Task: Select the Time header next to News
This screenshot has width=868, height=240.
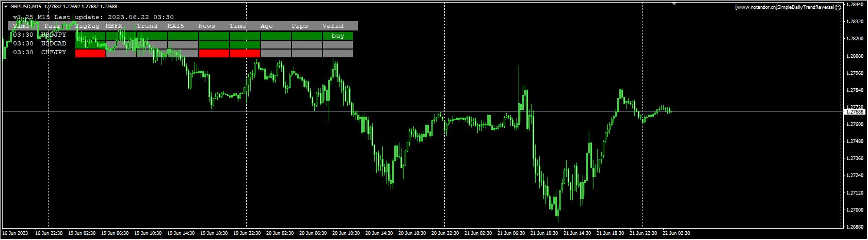Action: tap(238, 26)
